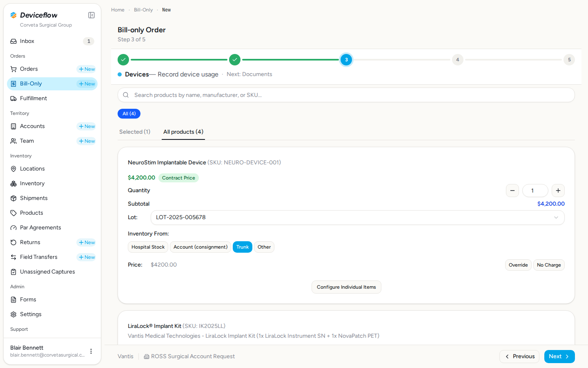The height and width of the screenshot is (368, 588).
Task: Jump to step 4 in progress bar
Action: pyautogui.click(x=458, y=60)
